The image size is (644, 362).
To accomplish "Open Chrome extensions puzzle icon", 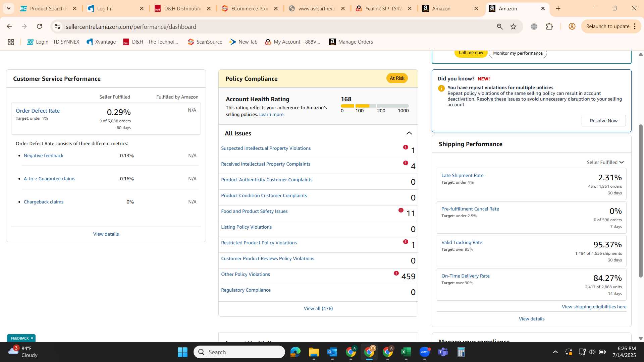I will (549, 26).
